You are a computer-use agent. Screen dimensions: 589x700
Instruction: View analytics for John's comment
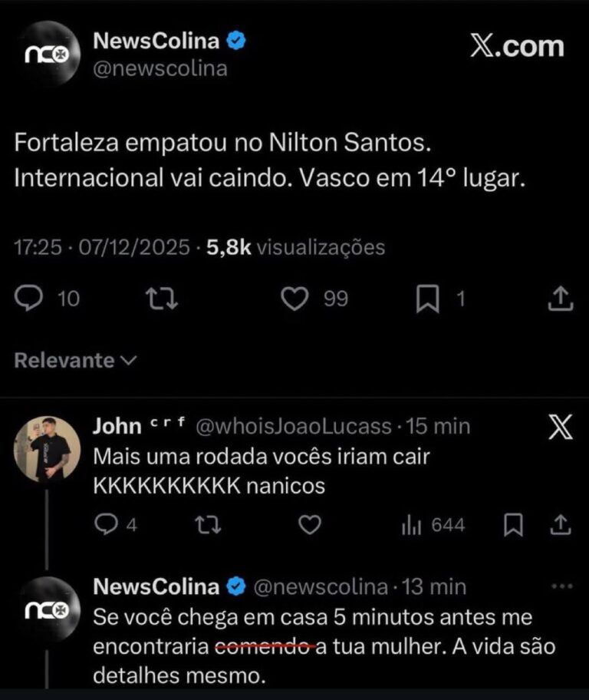pos(410,525)
